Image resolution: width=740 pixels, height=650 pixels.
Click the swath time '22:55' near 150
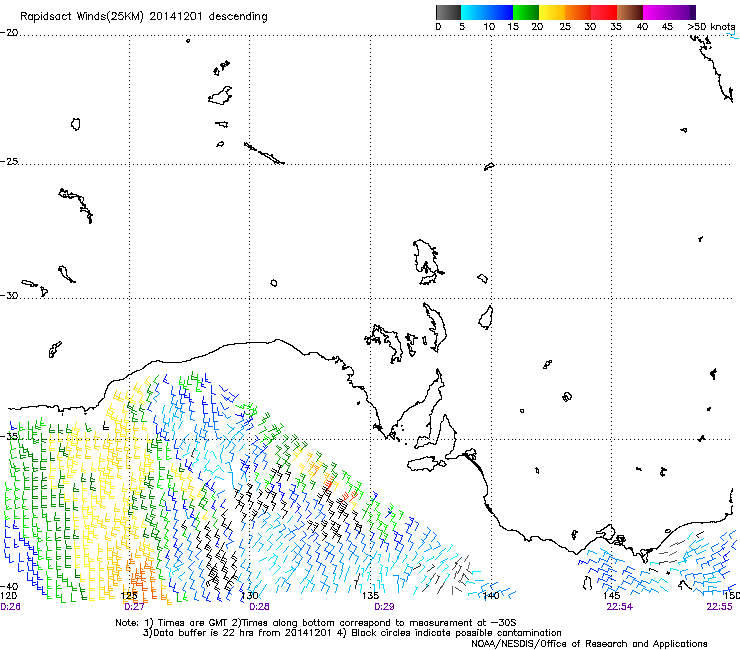tap(720, 607)
